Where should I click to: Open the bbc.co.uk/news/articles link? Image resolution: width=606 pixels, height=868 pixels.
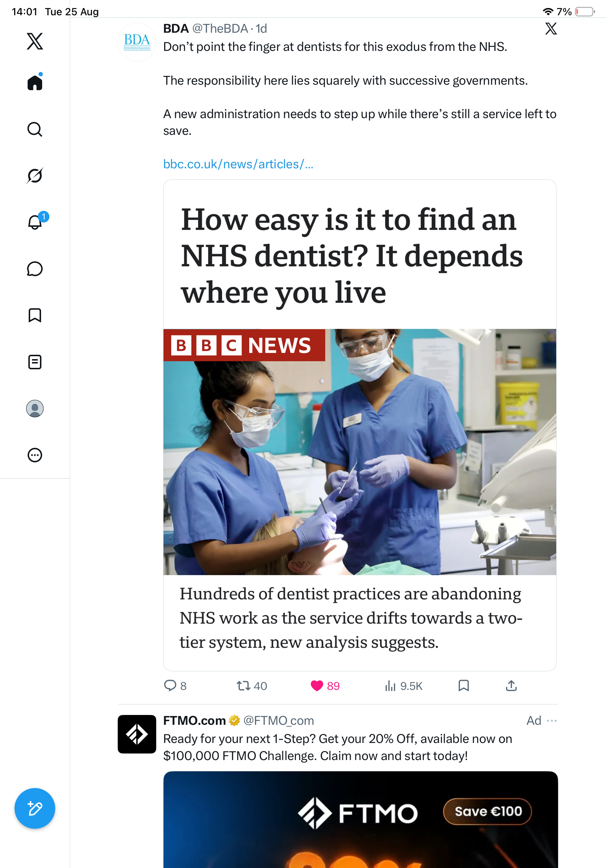point(238,164)
